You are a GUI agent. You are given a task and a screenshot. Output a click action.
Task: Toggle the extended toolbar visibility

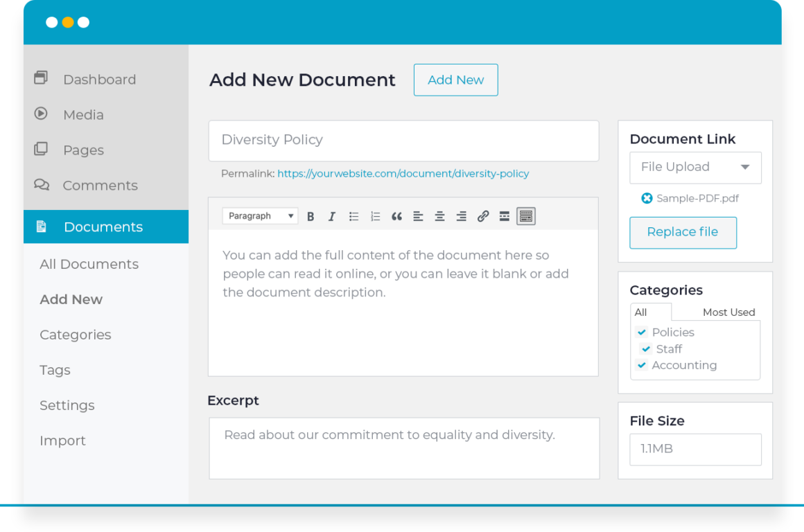pos(525,216)
